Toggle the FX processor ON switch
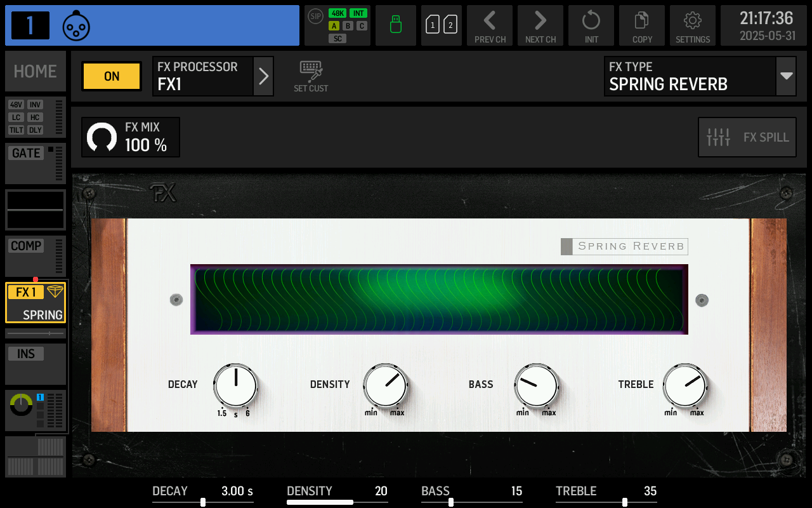The width and height of the screenshot is (812, 508). click(x=111, y=76)
